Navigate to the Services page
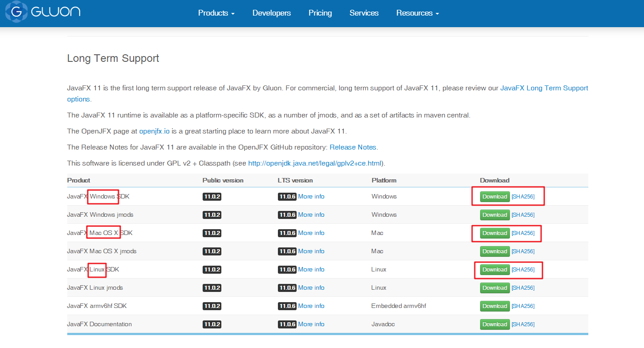 (x=364, y=13)
